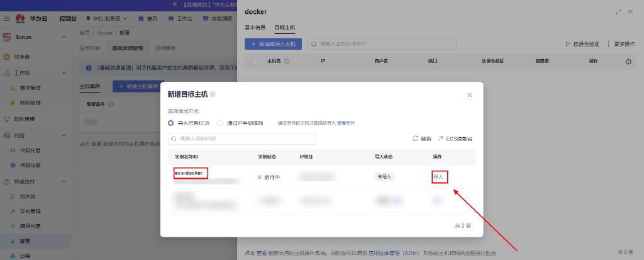Click help icon beside 主机名 column

[287, 61]
